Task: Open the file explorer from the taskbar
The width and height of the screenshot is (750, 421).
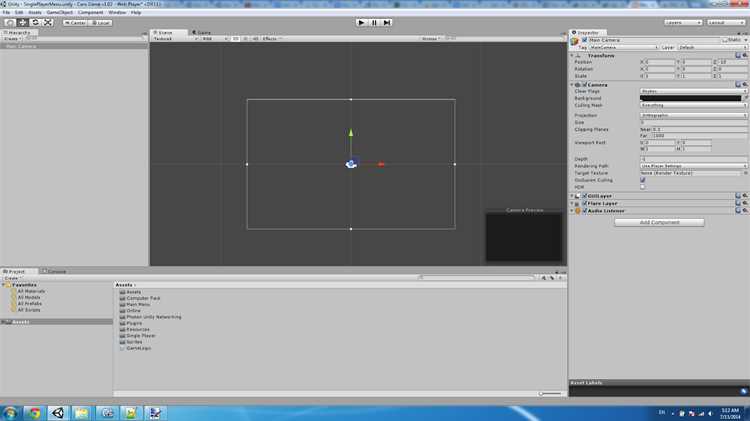Action: point(82,412)
